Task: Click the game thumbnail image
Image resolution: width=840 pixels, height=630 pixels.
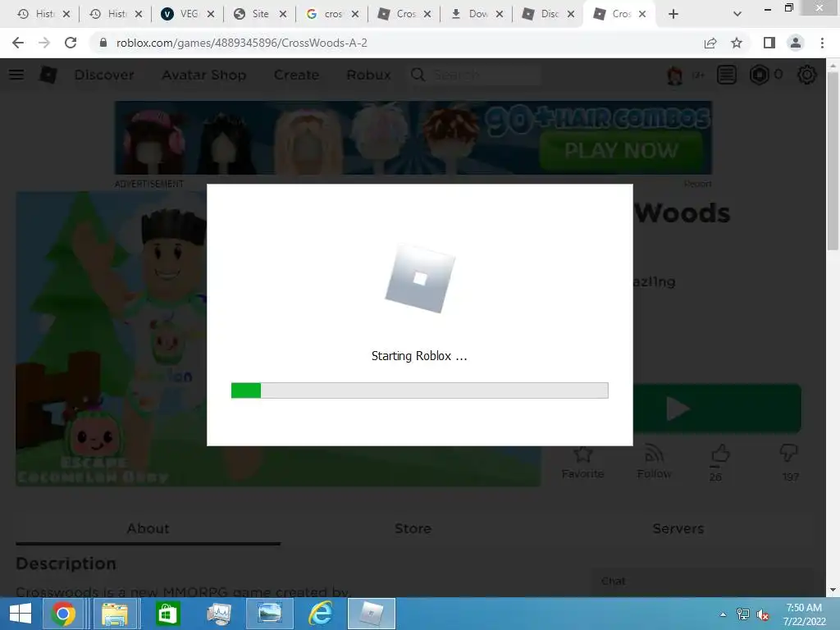Action: pyautogui.click(x=112, y=339)
